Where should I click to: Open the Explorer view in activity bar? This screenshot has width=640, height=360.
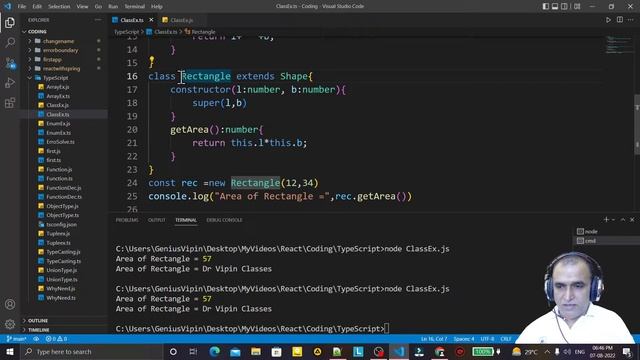pyautogui.click(x=10, y=22)
